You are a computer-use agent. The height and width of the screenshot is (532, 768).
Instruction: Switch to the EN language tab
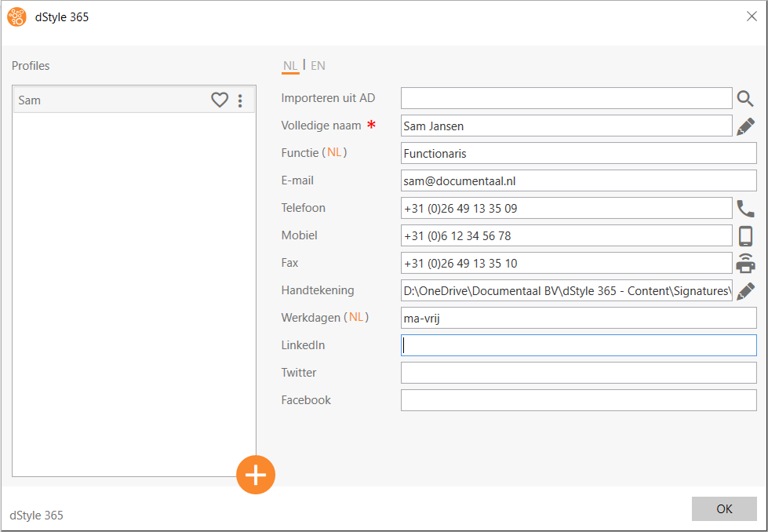coord(318,66)
